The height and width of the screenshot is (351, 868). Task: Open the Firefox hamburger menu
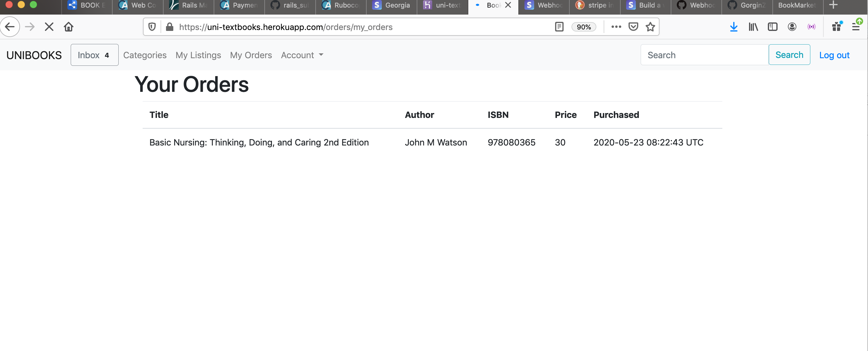(856, 27)
